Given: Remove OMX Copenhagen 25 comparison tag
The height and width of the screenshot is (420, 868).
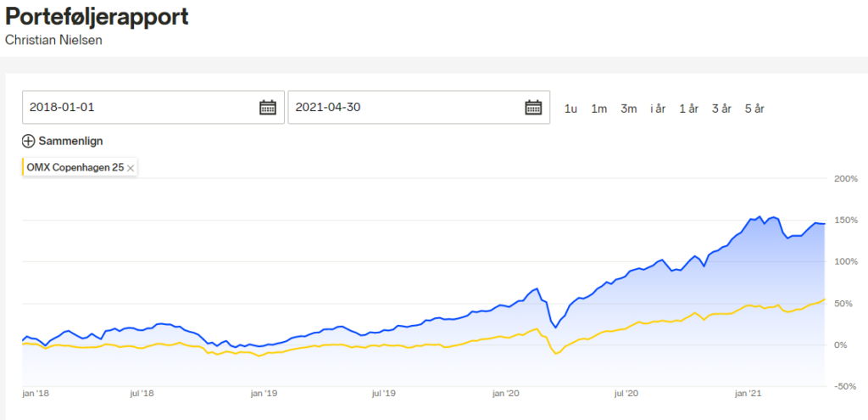Looking at the screenshot, I should pos(131,168).
